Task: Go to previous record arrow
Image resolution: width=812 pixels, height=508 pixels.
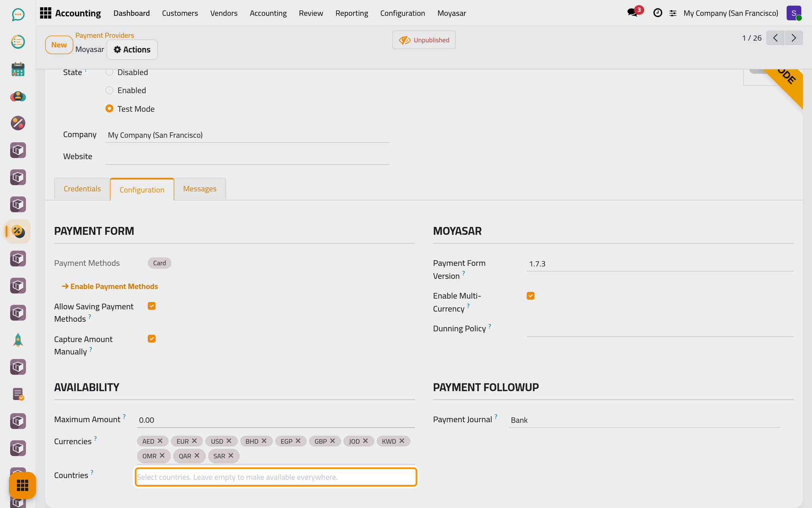Action: (x=775, y=38)
